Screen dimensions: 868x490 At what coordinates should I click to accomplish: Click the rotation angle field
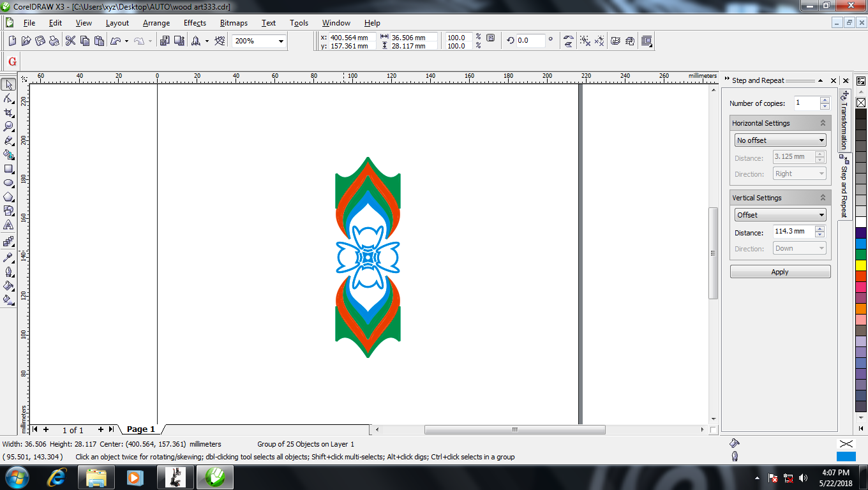click(x=531, y=40)
